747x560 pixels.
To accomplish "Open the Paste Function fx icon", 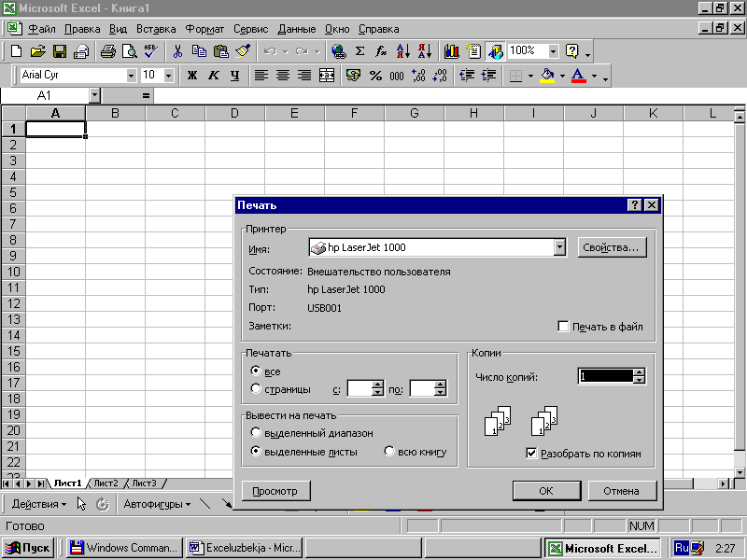I will (381, 51).
